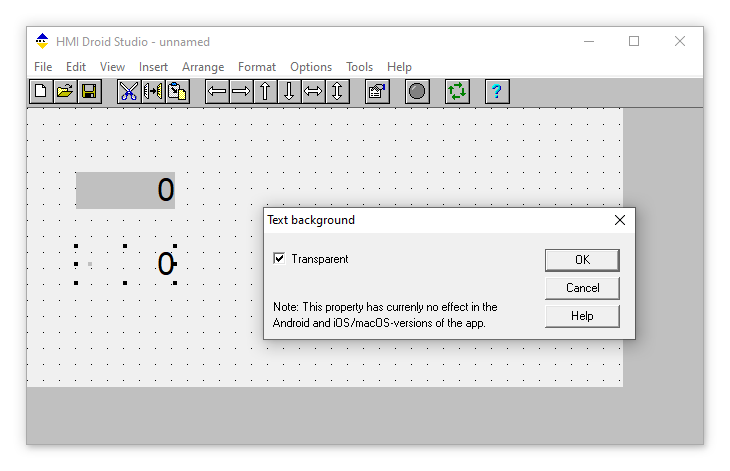Maximize the HMI Droid Studio window
This screenshot has width=730, height=471.
(634, 41)
